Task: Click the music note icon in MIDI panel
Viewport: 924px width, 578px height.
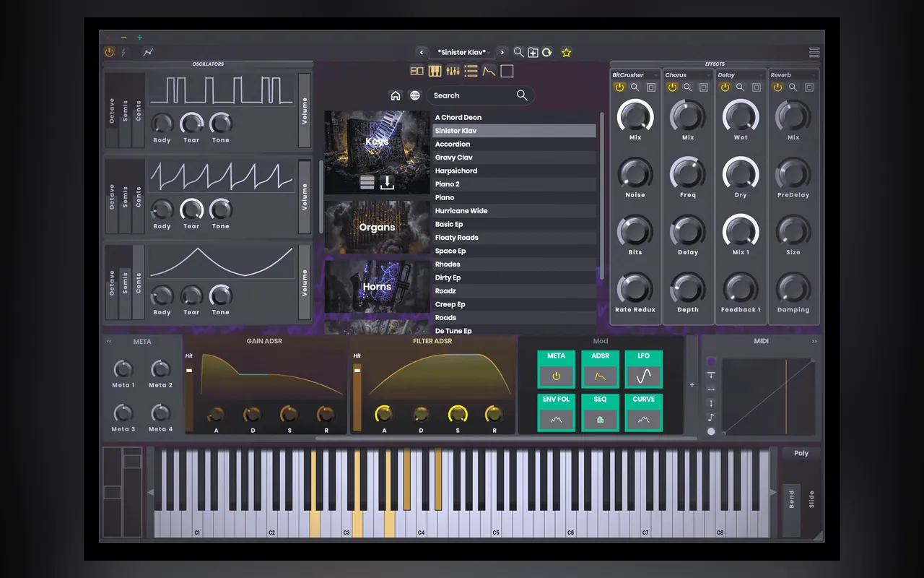Action: [711, 417]
